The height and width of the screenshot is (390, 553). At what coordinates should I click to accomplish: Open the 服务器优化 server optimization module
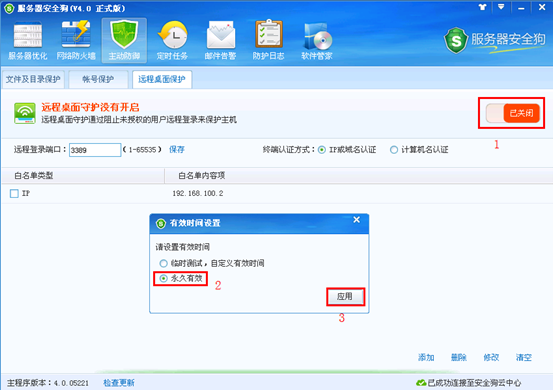28,41
